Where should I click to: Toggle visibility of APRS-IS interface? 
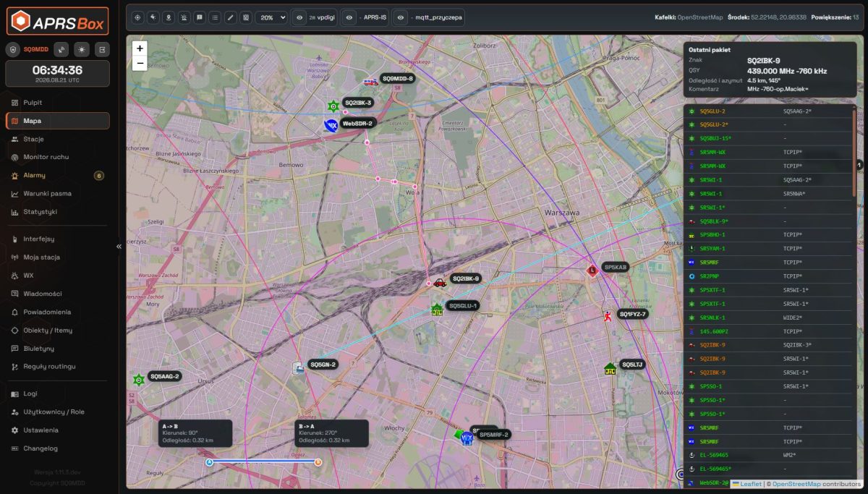point(350,17)
